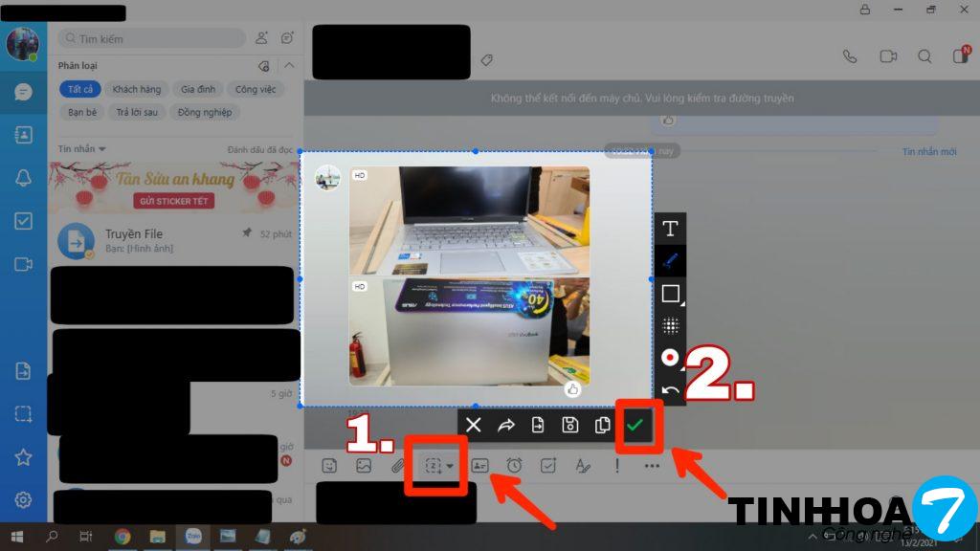Cancel the screenshot with the X icon
This screenshot has width=980, height=551.
click(473, 425)
